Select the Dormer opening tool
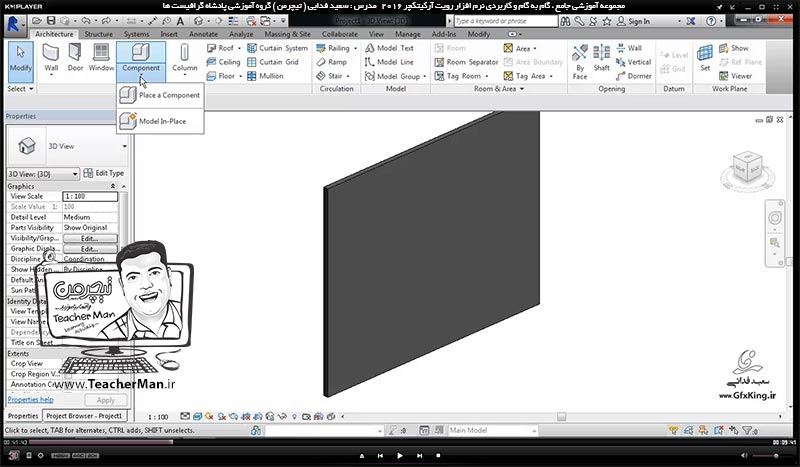Image resolution: width=800 pixels, height=467 pixels. (x=634, y=76)
